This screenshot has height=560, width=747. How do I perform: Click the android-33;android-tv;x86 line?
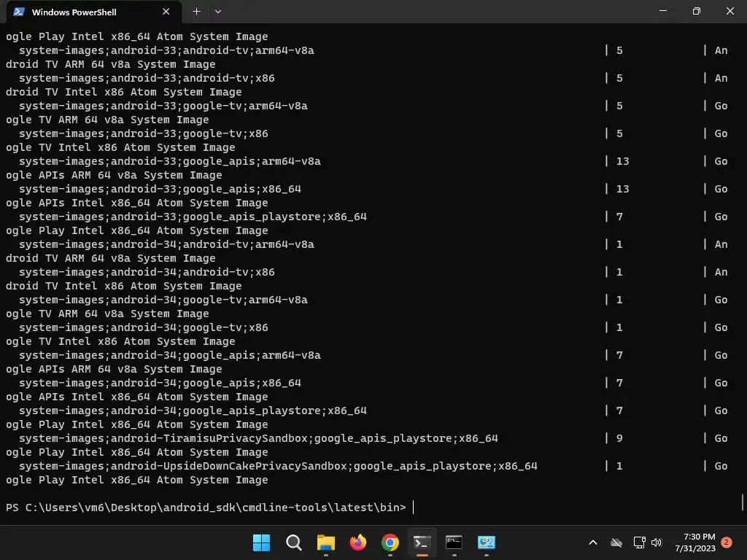(147, 78)
